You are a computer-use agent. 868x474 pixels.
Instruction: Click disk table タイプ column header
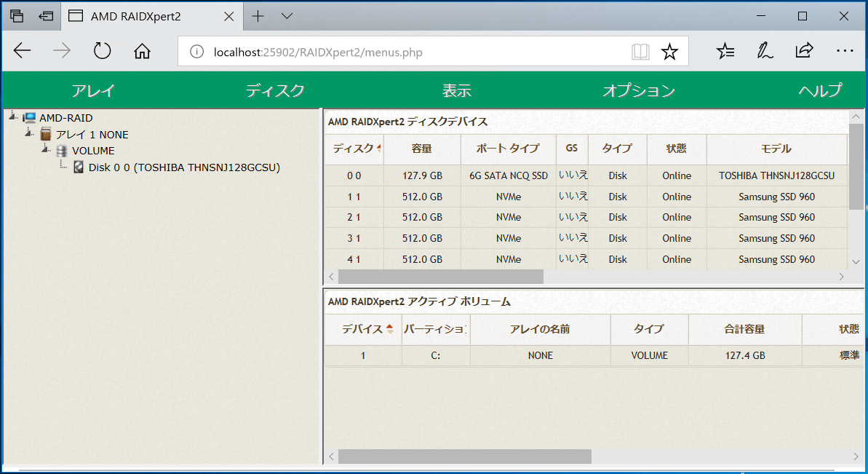(617, 149)
